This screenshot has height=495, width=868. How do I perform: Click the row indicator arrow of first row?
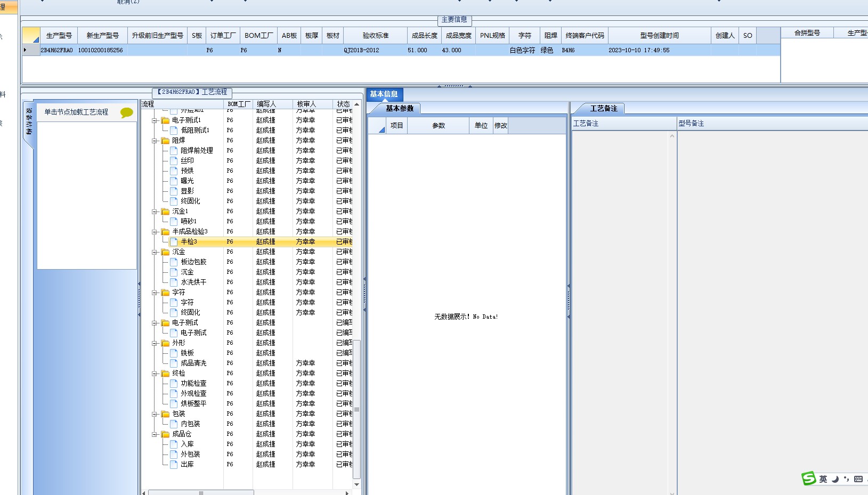[25, 50]
